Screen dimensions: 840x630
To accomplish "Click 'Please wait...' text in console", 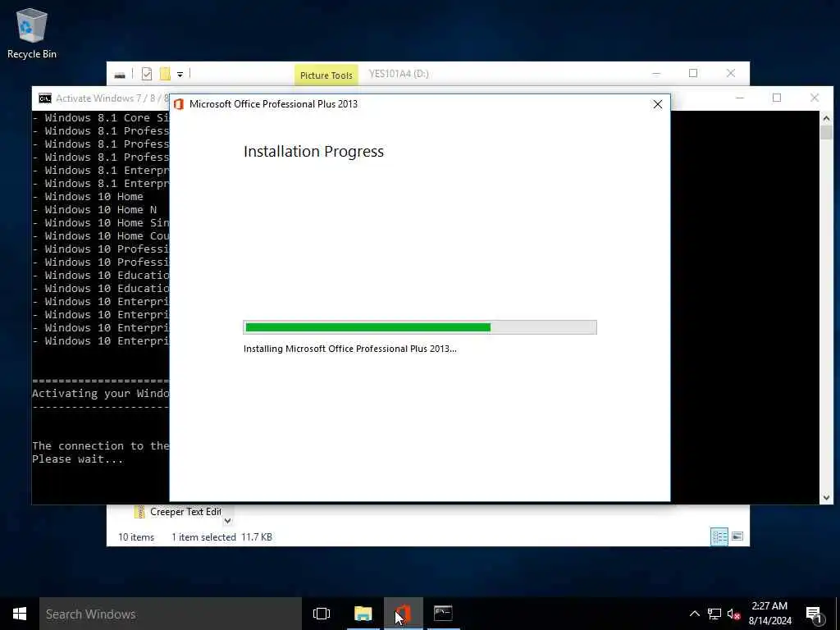I will (77, 459).
